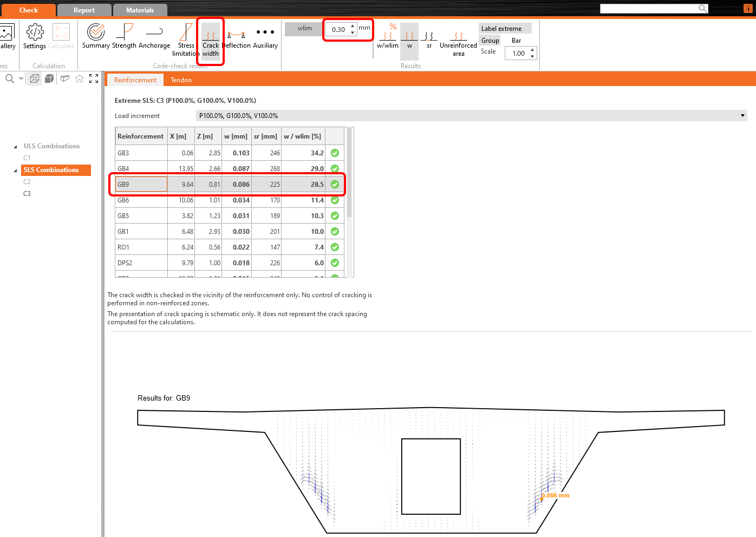
Task: Select the GB6 reinforcement row
Action: [230, 200]
